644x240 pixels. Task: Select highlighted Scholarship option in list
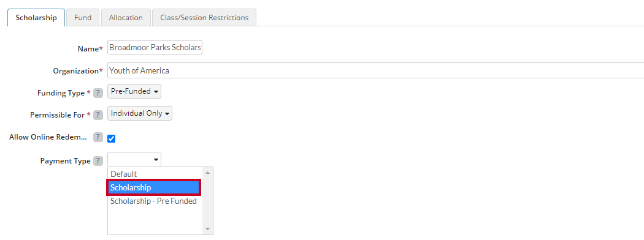tap(153, 187)
